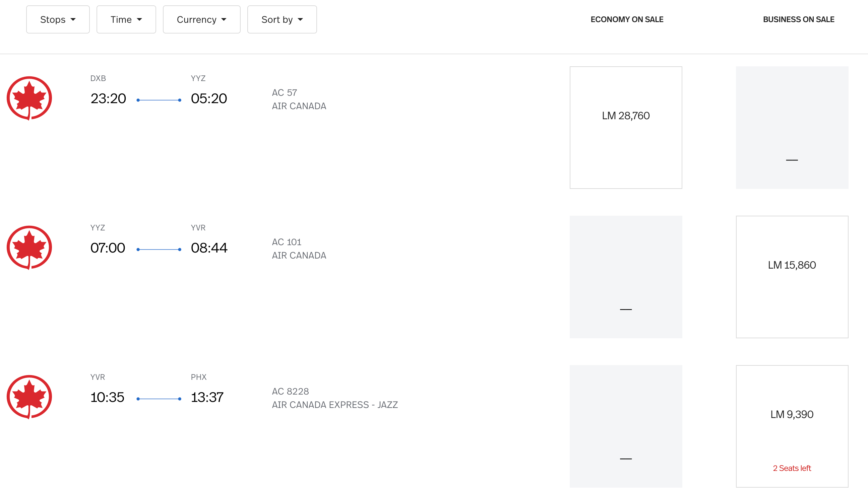This screenshot has height=491, width=868.
Task: Open the Sort by dropdown
Action: click(282, 19)
